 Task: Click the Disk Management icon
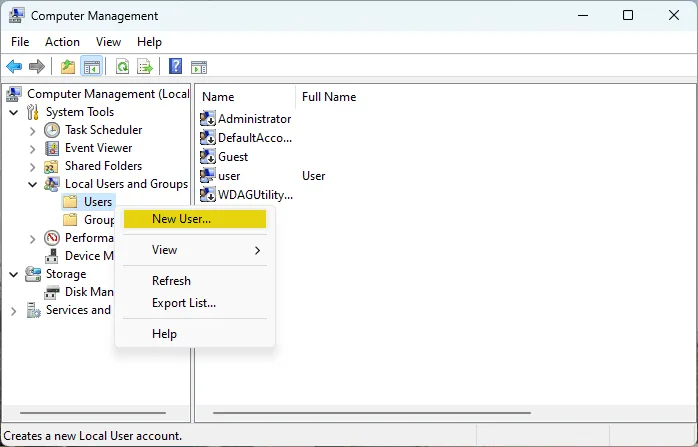pos(52,293)
